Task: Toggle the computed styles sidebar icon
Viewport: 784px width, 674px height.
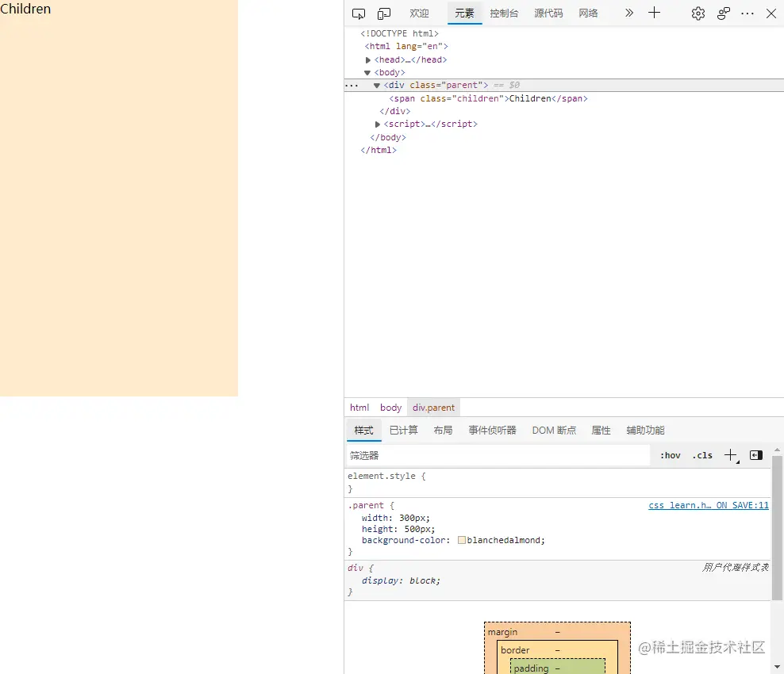Action: (756, 455)
